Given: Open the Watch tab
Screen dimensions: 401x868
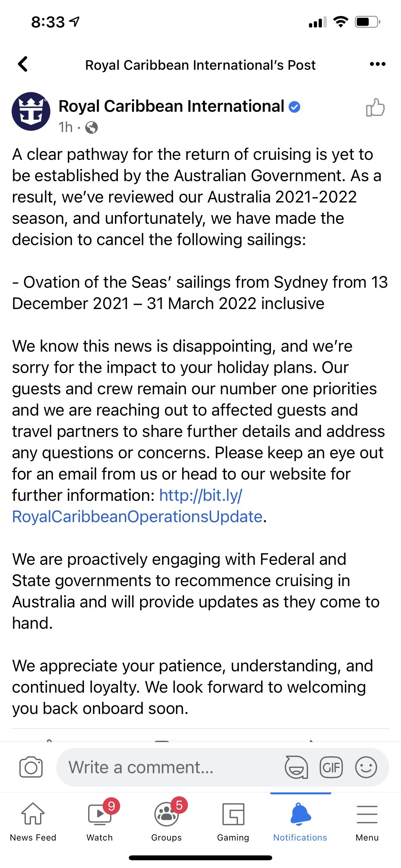Looking at the screenshot, I should click(100, 821).
